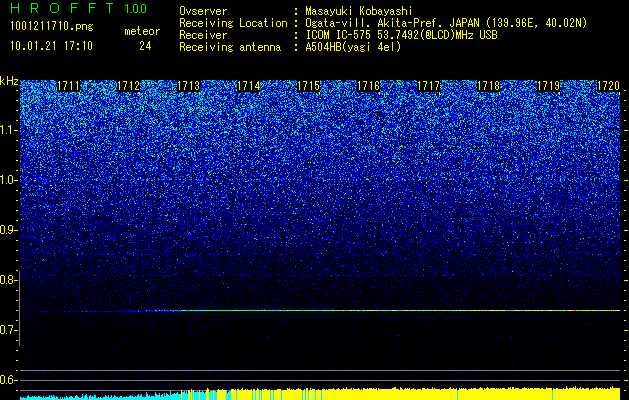The image size is (629, 400).
Task: Click the Ogata-vill. Akita-Pref. JAPAN location value
Action: [446, 23]
